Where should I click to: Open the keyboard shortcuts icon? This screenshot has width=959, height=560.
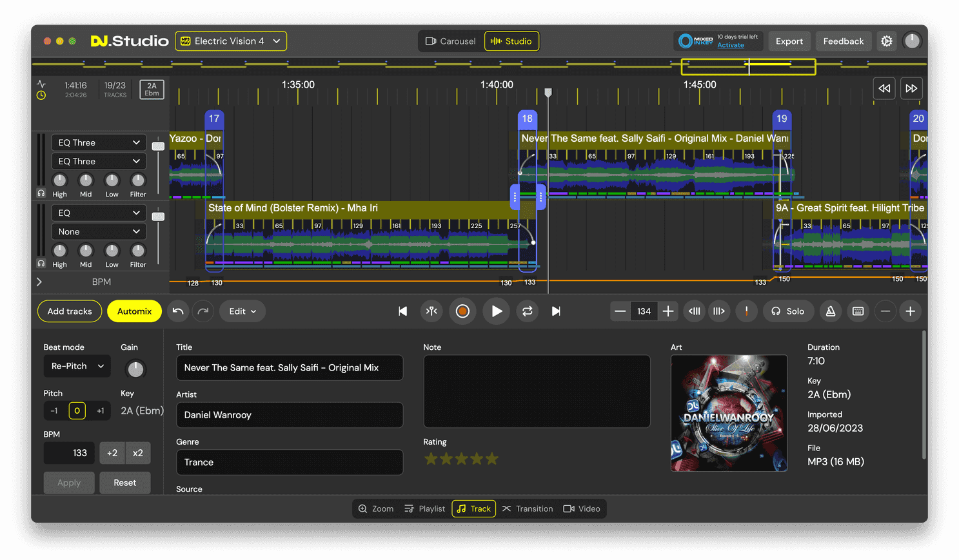[858, 311]
